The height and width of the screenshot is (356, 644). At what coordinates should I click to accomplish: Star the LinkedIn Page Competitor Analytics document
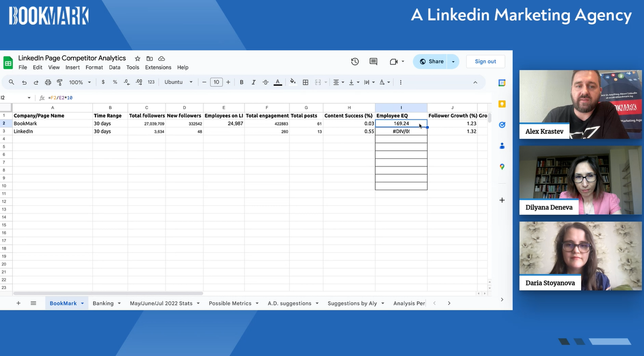[137, 59]
